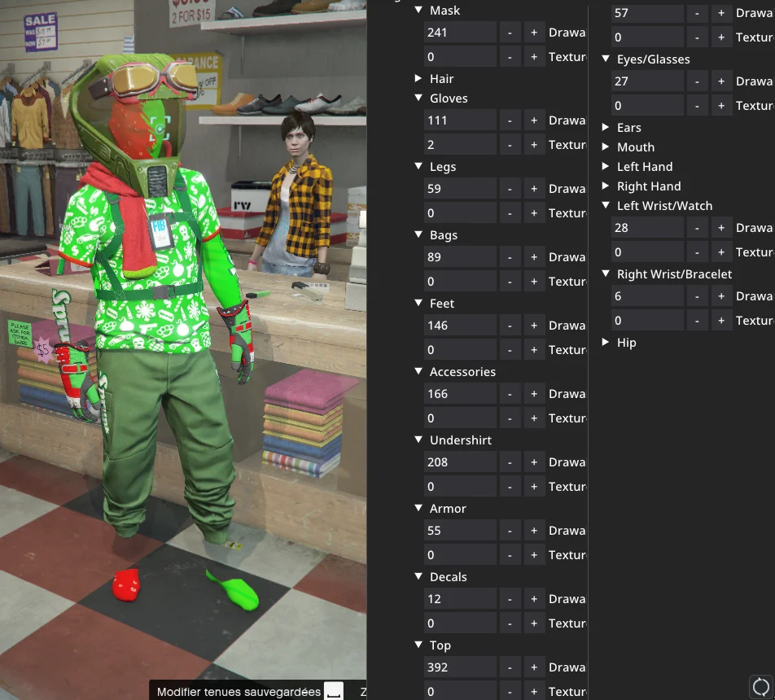Collapse the Armor section

point(418,508)
